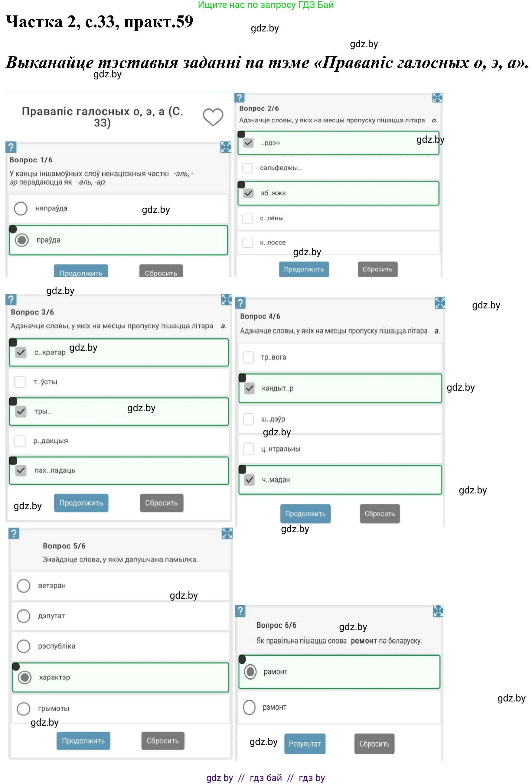
Task: Choose рэмонт radio option
Action: click(x=249, y=707)
